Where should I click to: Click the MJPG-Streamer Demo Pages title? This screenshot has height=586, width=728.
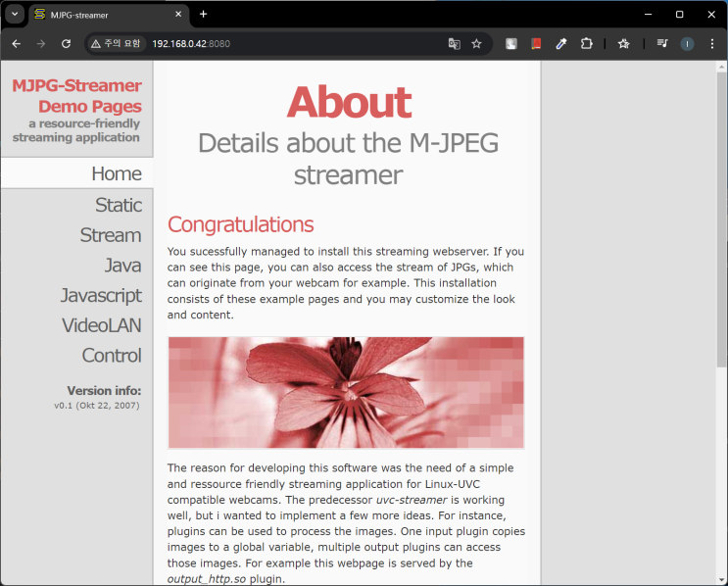[x=77, y=96]
